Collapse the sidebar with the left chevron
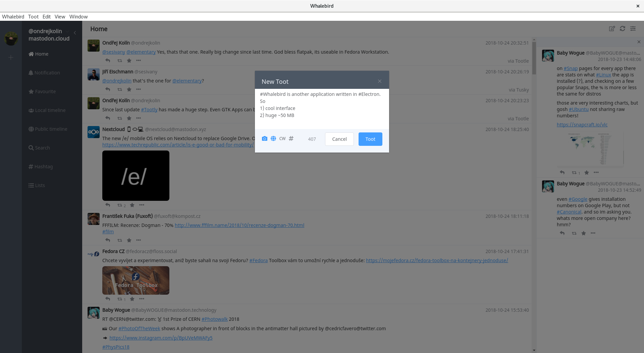This screenshot has width=644, height=353. pos(75,33)
